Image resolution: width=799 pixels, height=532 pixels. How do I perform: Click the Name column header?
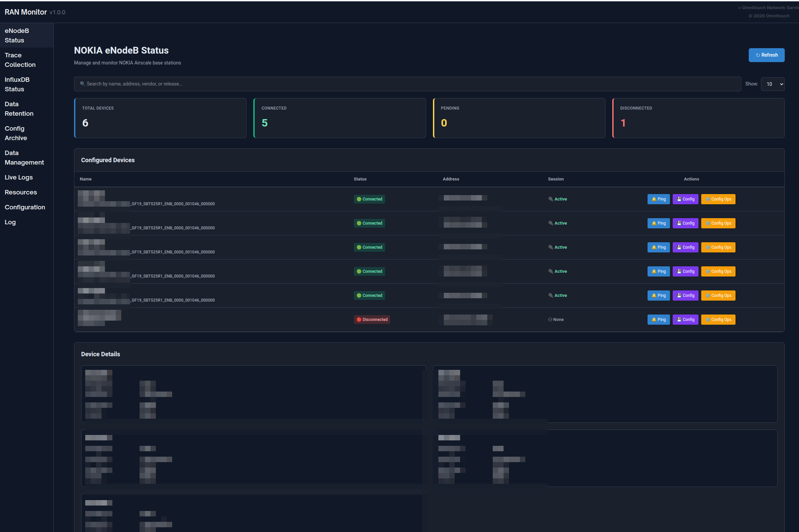86,179
